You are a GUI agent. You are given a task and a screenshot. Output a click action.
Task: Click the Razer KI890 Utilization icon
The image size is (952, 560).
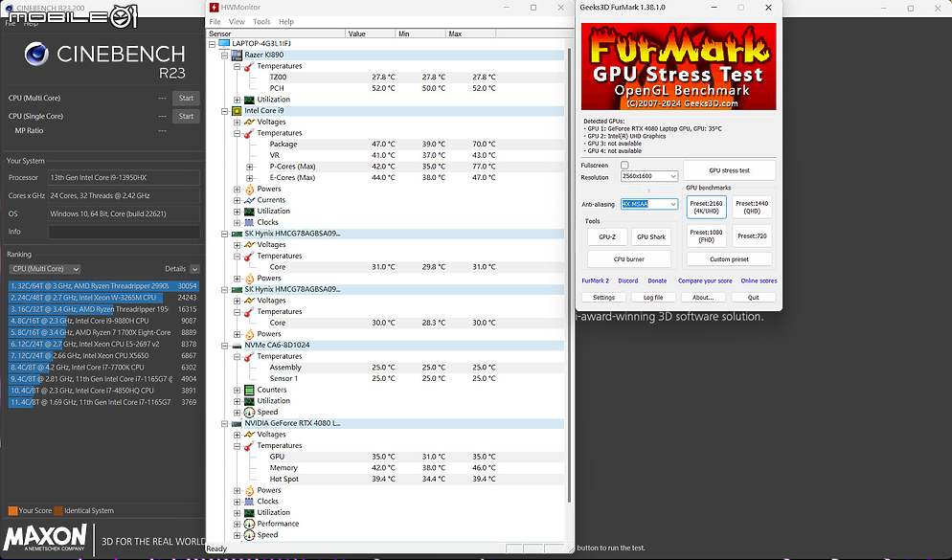(249, 101)
